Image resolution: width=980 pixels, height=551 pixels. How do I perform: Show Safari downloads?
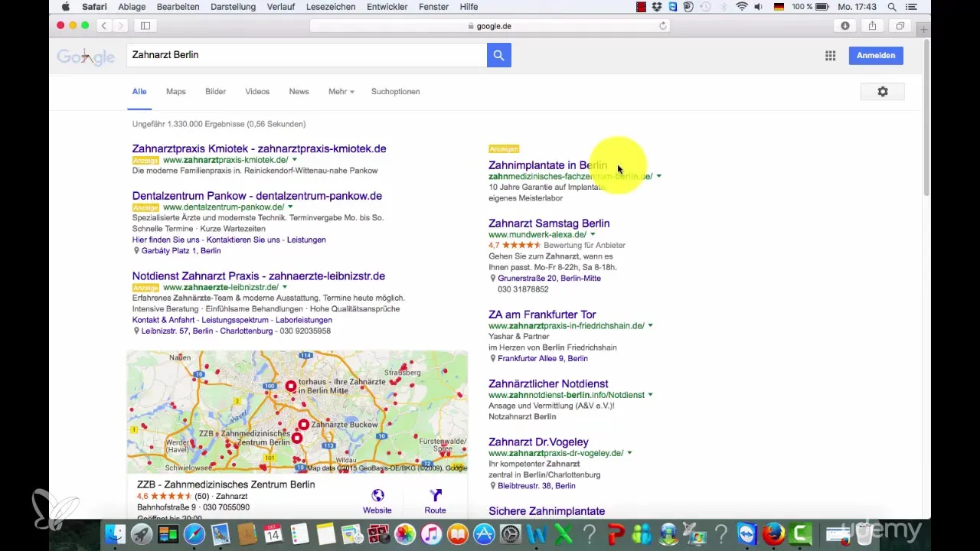tap(845, 26)
